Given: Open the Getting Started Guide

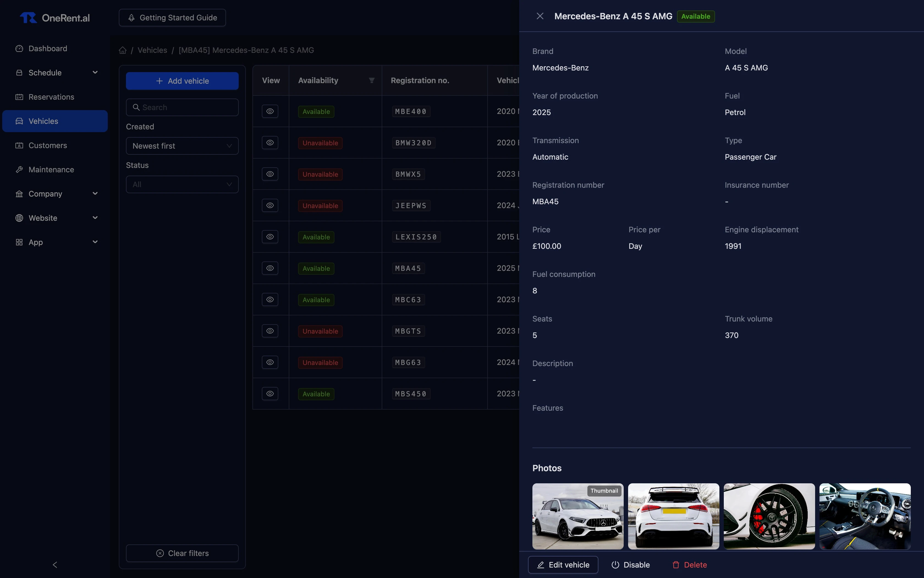Looking at the screenshot, I should [x=172, y=18].
